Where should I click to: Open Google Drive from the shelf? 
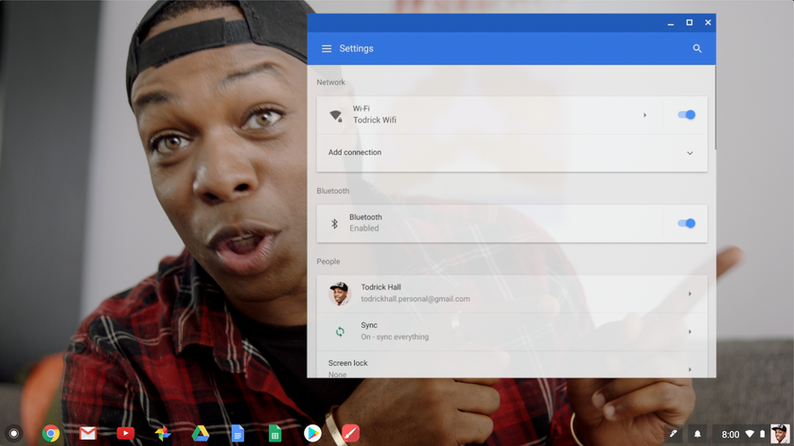201,433
